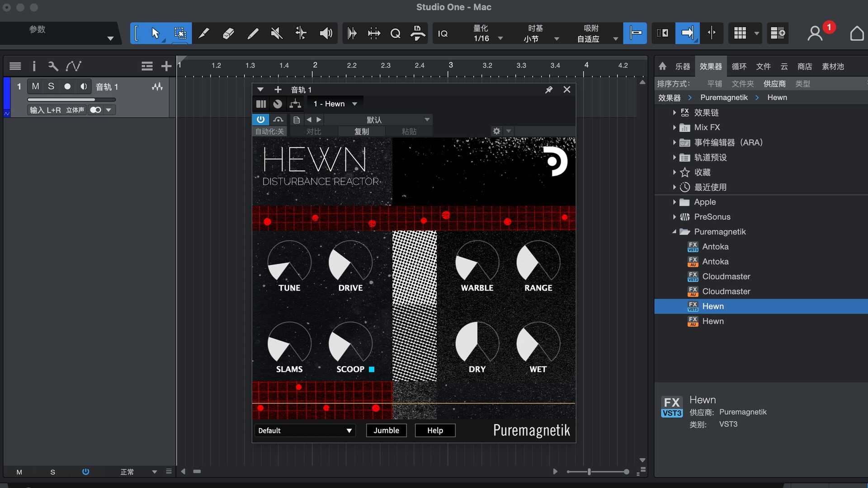
Task: Select Cloudmaster VST3 effect
Action: 726,277
